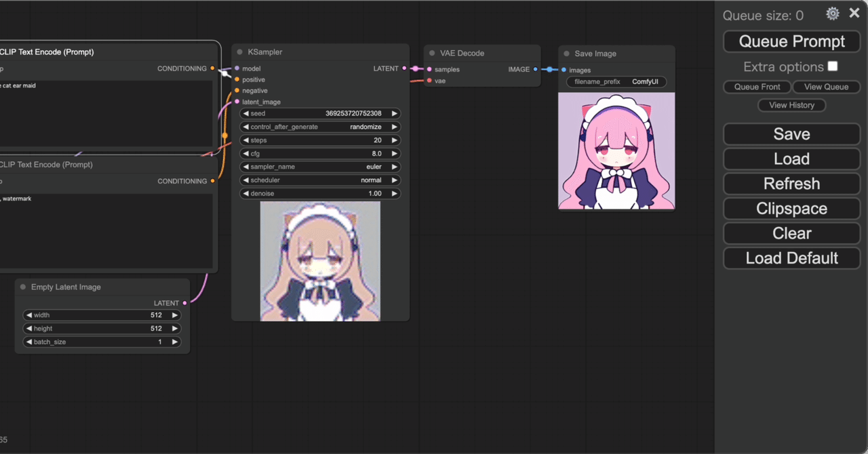Open the scheduler selector showing normal
Viewport: 868px width, 454px height.
tap(320, 180)
